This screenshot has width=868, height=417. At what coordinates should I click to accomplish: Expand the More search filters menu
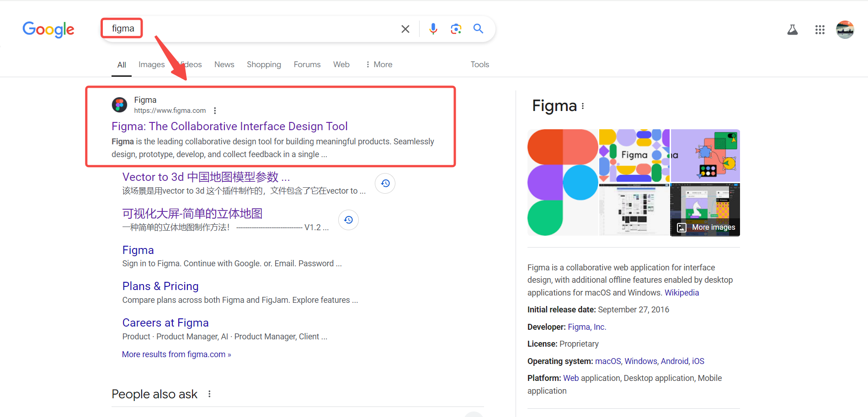tap(379, 64)
